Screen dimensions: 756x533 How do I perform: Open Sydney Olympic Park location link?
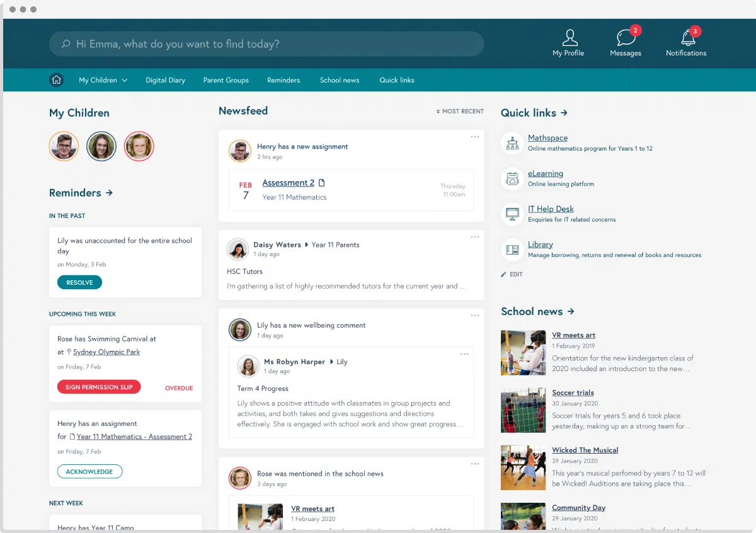(106, 352)
